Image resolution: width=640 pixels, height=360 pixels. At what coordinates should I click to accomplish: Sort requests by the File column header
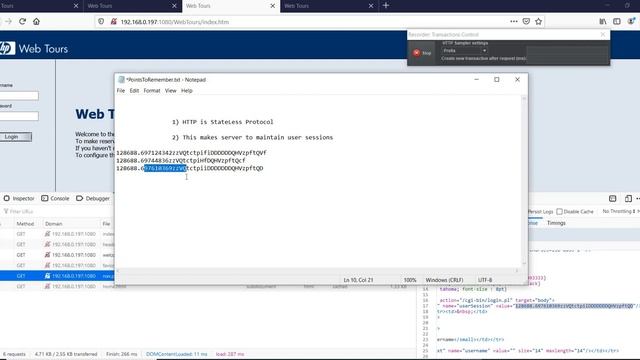click(x=107, y=224)
